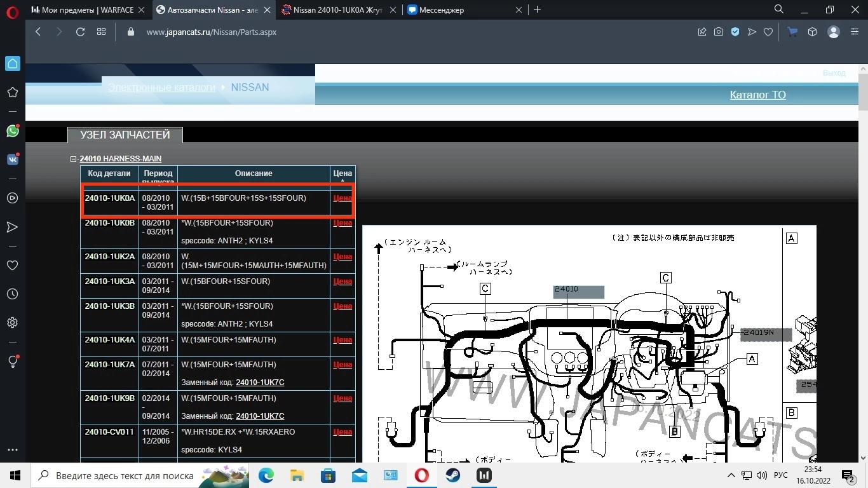868x488 pixels.
Task: Open Цена link for 24010-1UK3A
Action: 342,281
